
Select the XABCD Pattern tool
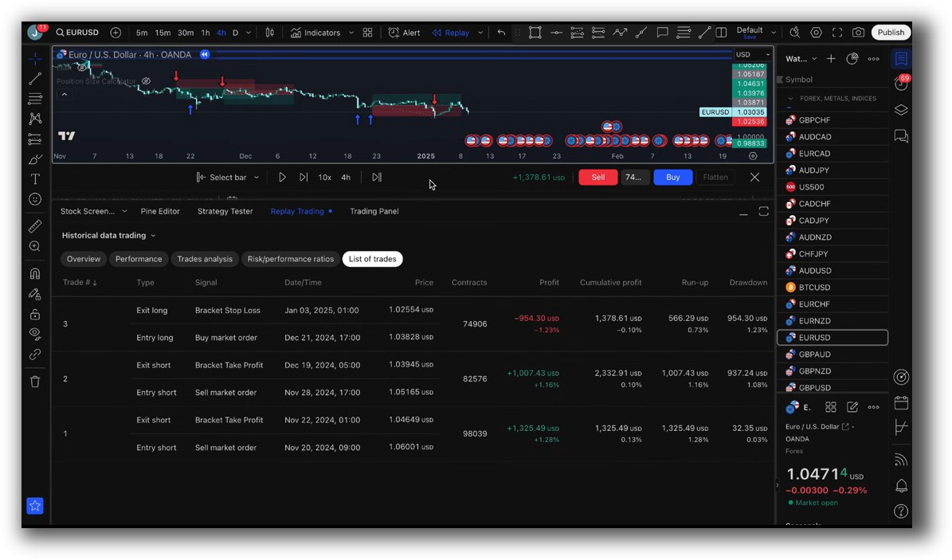point(35,118)
